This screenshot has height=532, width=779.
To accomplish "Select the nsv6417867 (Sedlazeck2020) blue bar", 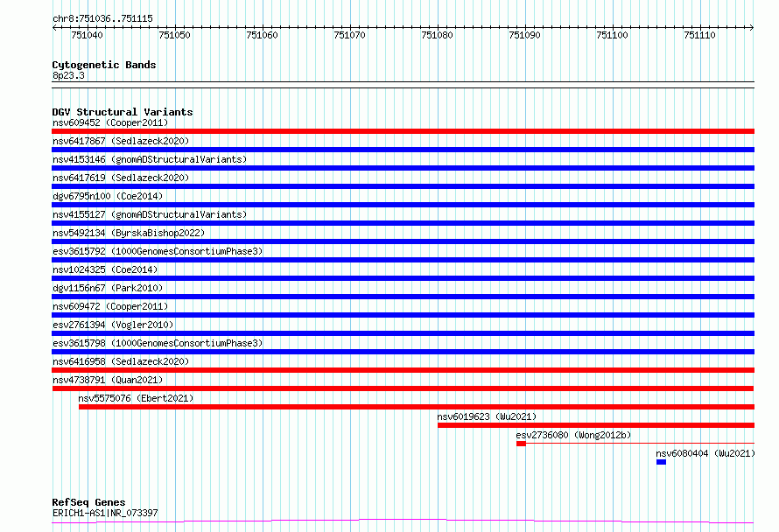I will [403, 150].
